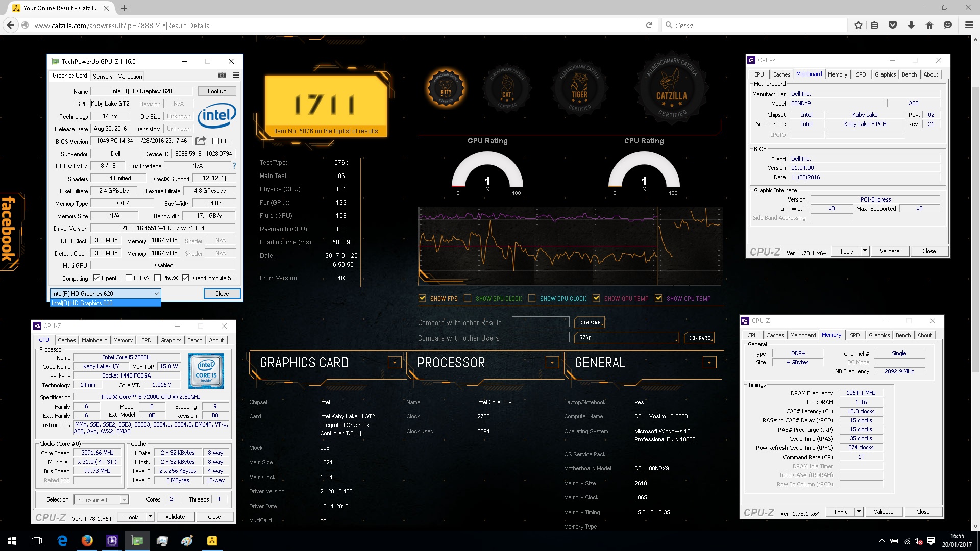Image resolution: width=980 pixels, height=551 pixels.
Task: Open Processor #1 selection dropdown in CPU-Z
Action: pos(101,500)
